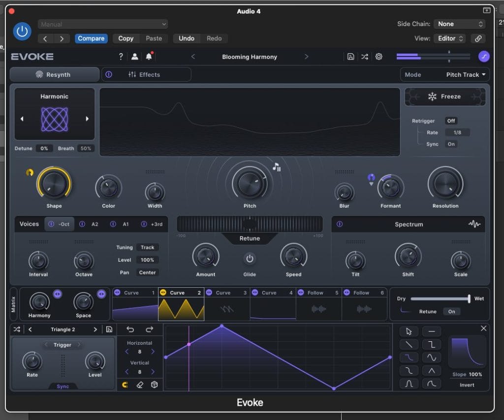This screenshot has width=504, height=420.
Task: Toggle the Glide power button
Action: 250,258
